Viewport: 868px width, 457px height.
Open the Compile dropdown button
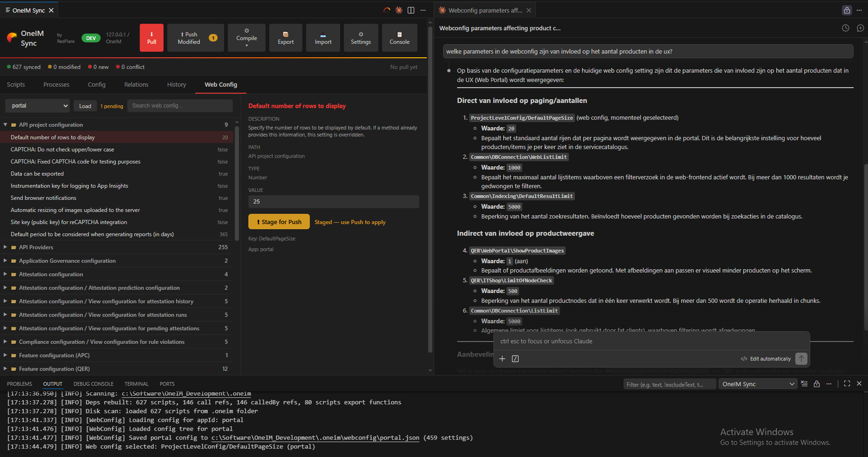click(246, 38)
